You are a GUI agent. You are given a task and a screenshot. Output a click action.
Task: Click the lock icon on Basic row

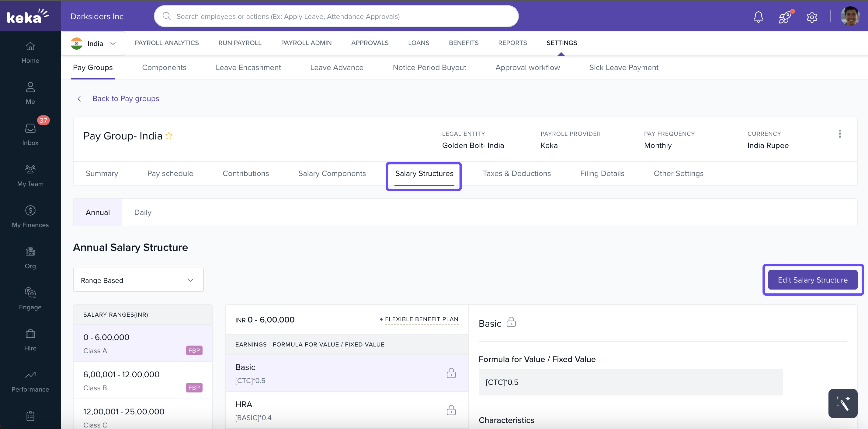pos(451,373)
